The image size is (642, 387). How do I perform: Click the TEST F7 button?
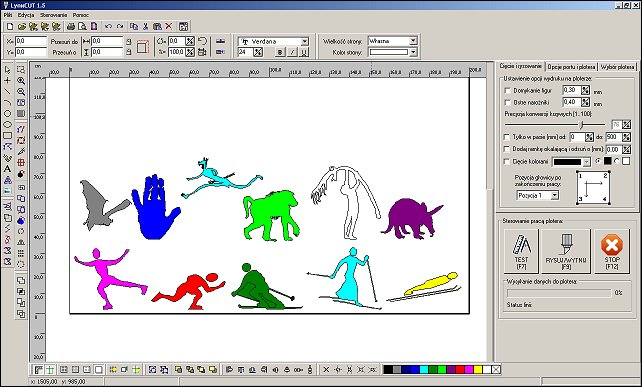(521, 251)
